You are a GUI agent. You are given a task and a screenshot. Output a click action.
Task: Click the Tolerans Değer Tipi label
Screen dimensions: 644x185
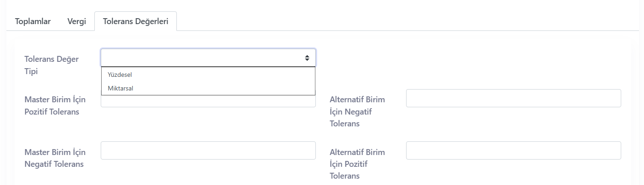(x=52, y=65)
